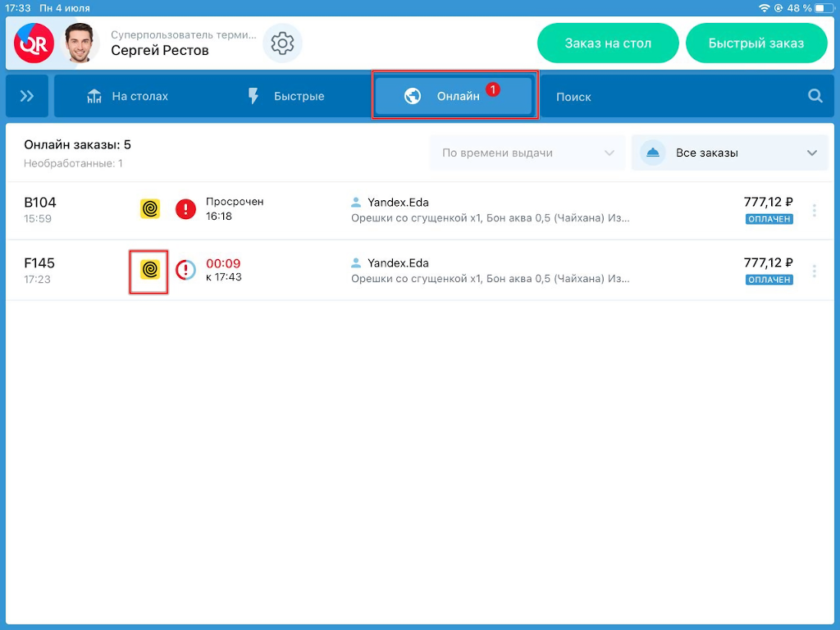
Task: Click globe icon on Онлайн tab
Action: [412, 97]
